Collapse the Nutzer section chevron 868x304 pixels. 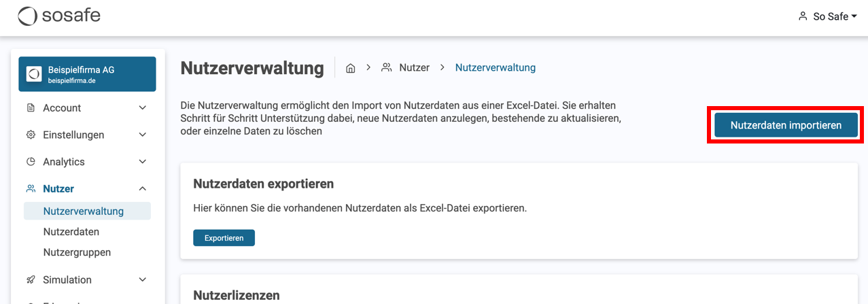tap(143, 188)
